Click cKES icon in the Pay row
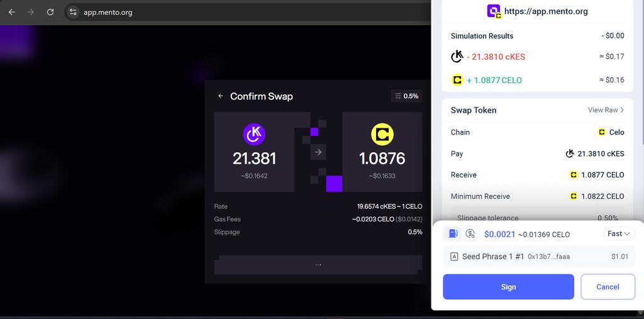Screen dimensions: 644x319 click(570, 154)
